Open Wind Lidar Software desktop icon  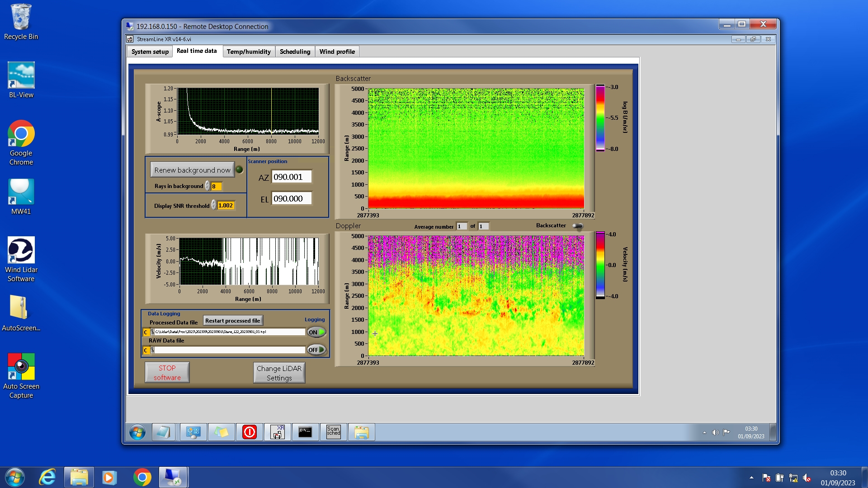coord(21,250)
